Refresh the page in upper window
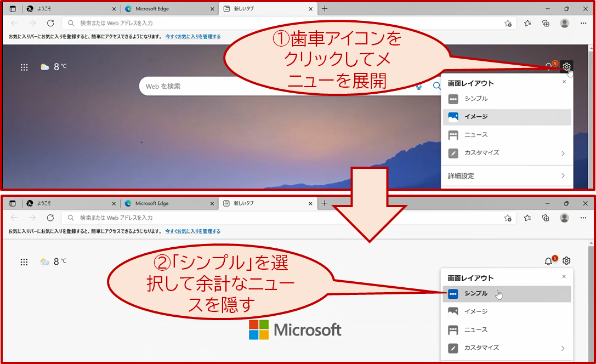 point(50,23)
